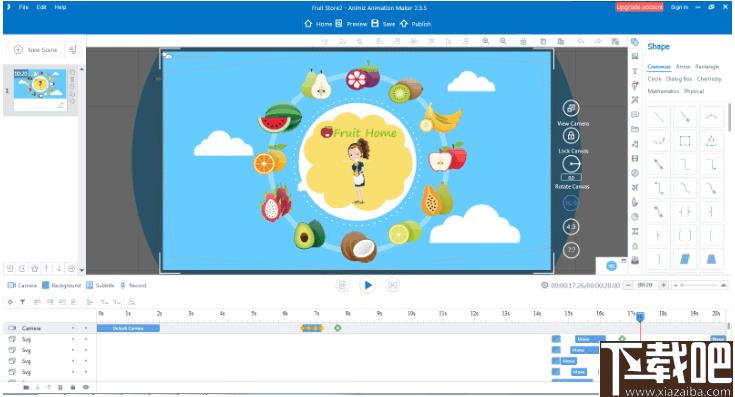
Task: Click the zoom in magnifier icon
Action: click(486, 41)
